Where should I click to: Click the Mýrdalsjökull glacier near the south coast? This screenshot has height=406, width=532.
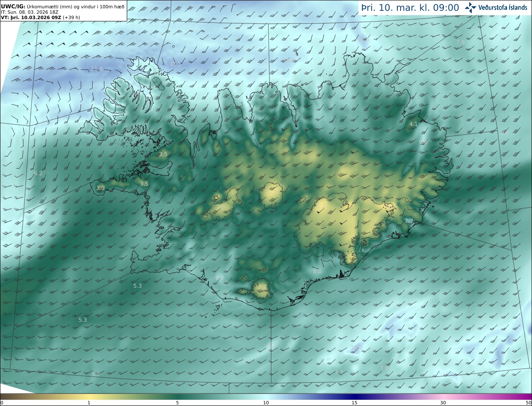pos(262,289)
